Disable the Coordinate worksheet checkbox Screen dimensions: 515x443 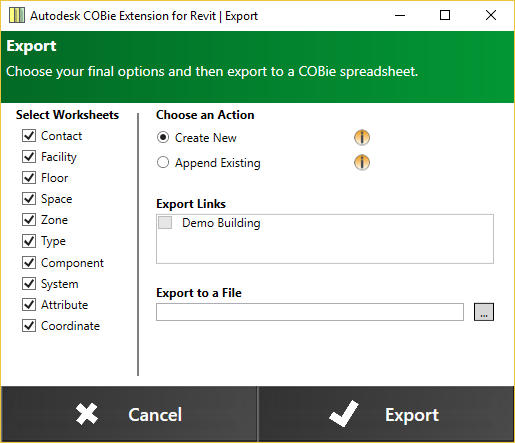(29, 326)
